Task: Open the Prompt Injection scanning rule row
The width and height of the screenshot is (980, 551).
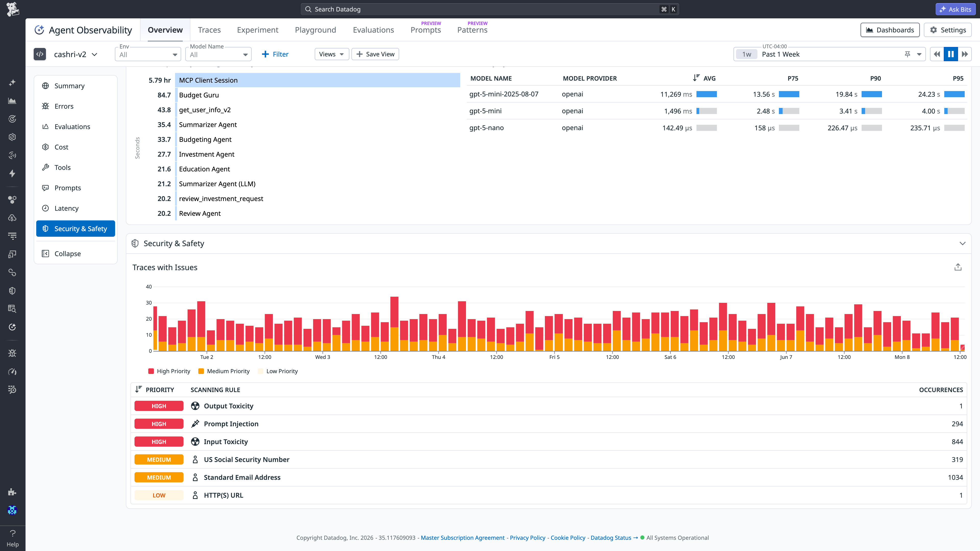Action: [x=549, y=424]
